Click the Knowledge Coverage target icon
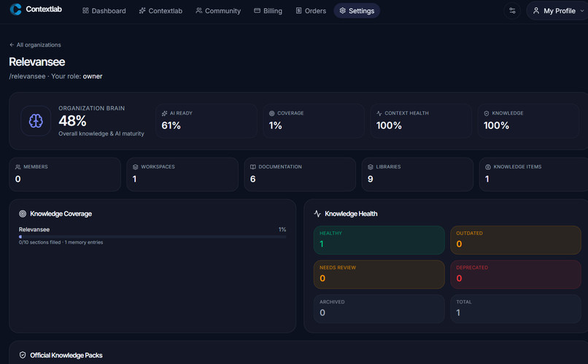Viewport: 588px width, 364px height. click(23, 214)
